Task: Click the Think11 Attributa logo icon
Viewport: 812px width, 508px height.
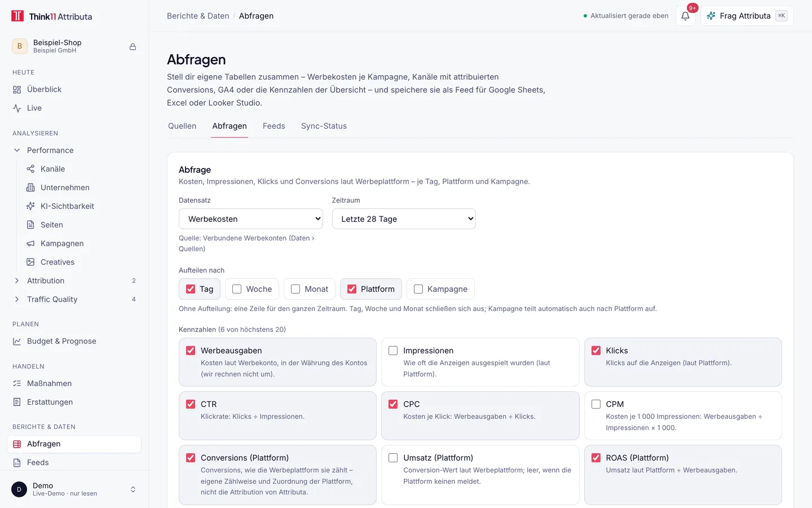Action: pyautogui.click(x=18, y=16)
